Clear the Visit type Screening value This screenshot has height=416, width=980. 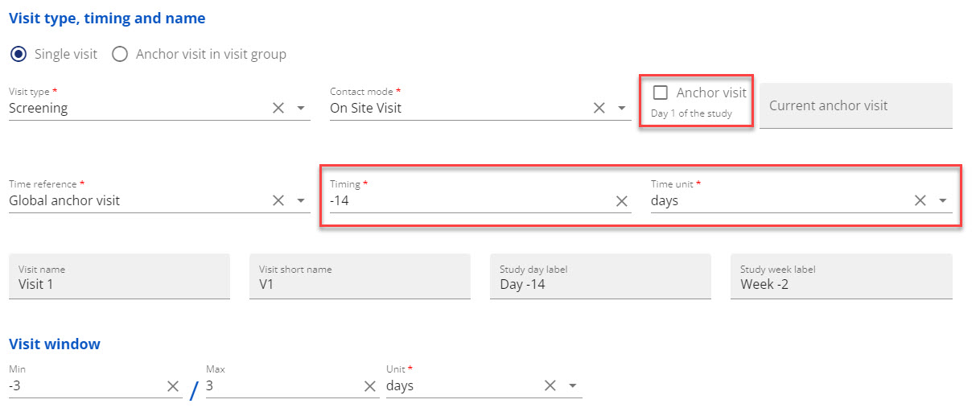(x=278, y=108)
